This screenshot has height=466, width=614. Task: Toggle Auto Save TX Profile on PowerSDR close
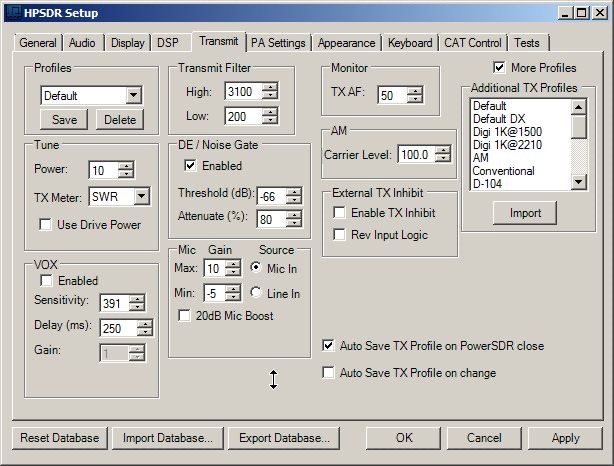point(328,346)
